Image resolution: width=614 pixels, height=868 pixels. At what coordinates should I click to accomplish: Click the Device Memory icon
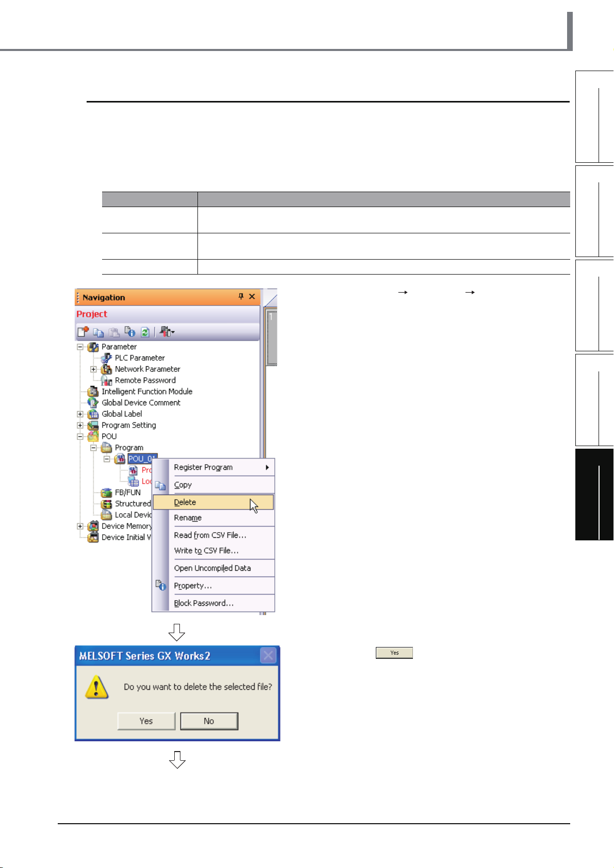(x=93, y=526)
